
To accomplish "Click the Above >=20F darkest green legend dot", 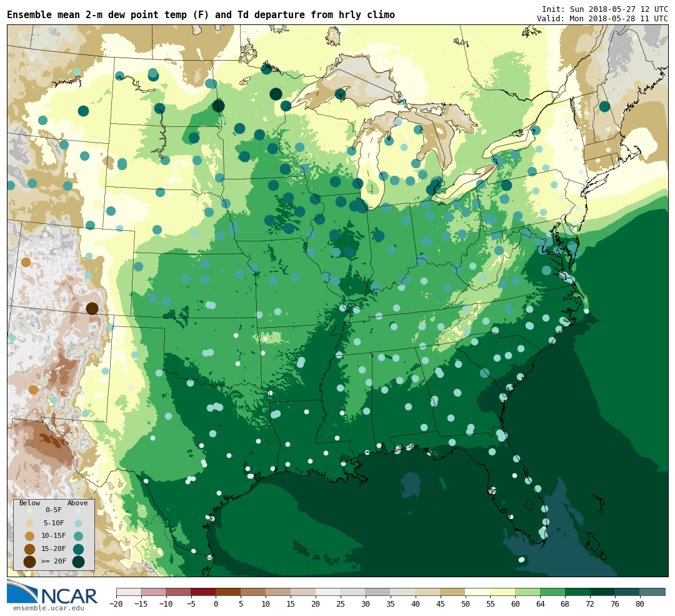I will [78, 562].
